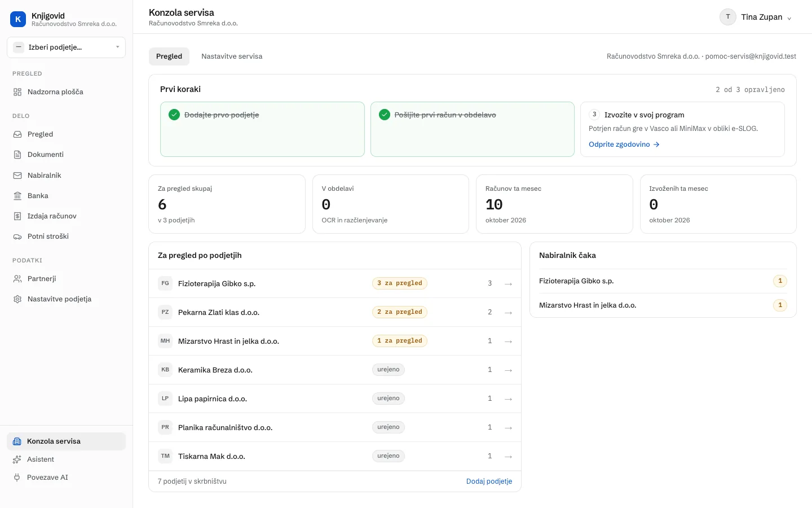Viewport: 812px width, 508px height.
Task: Click Dodaj podjetje link
Action: click(x=489, y=481)
